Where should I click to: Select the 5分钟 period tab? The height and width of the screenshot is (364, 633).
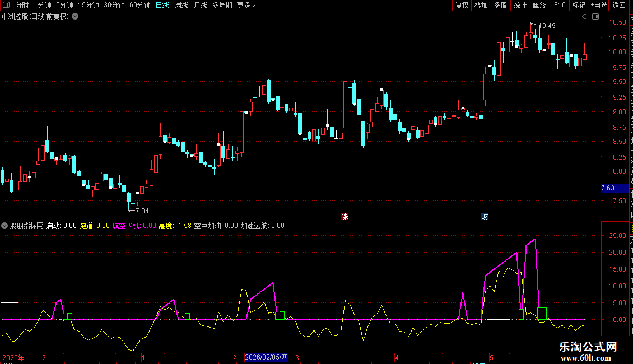(64, 5)
